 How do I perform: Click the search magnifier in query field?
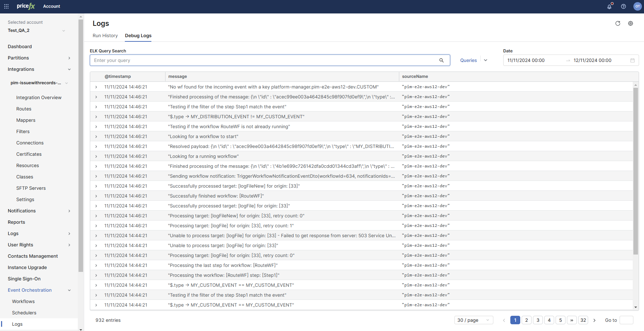click(441, 60)
